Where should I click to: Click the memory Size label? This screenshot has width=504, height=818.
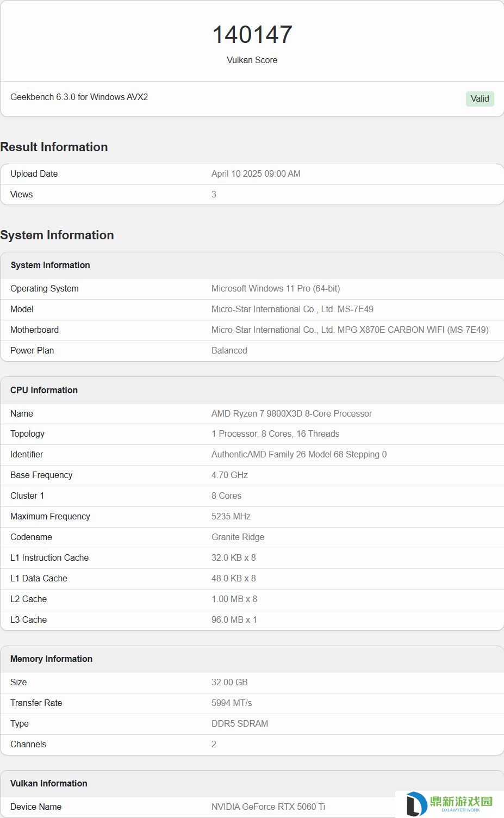tap(18, 682)
